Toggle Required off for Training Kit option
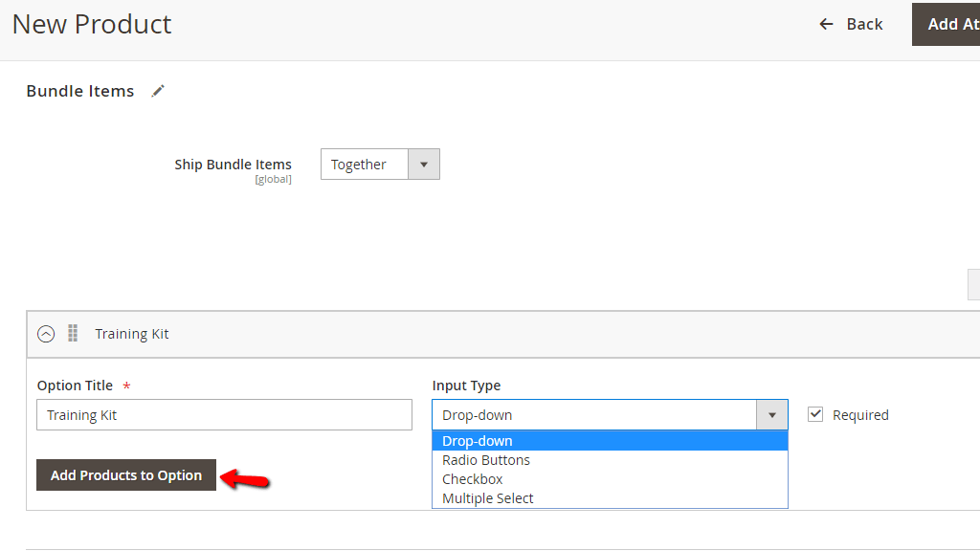 point(815,414)
